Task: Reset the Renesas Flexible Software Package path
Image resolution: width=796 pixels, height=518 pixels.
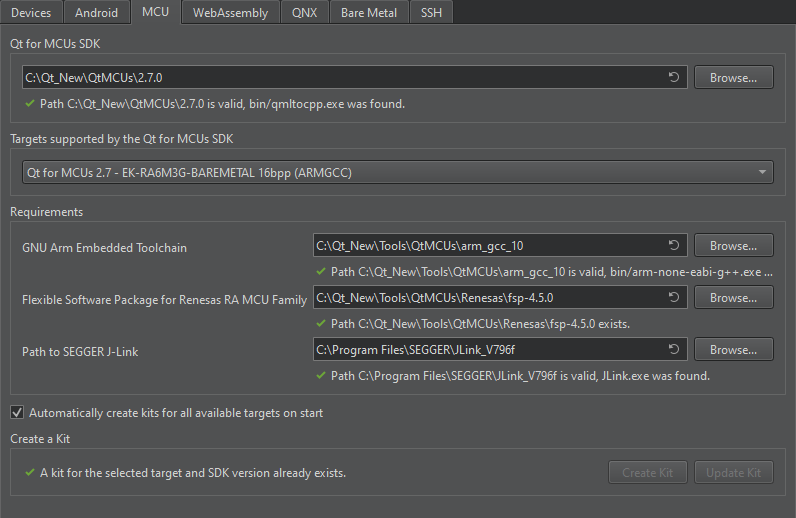Action: tap(674, 298)
